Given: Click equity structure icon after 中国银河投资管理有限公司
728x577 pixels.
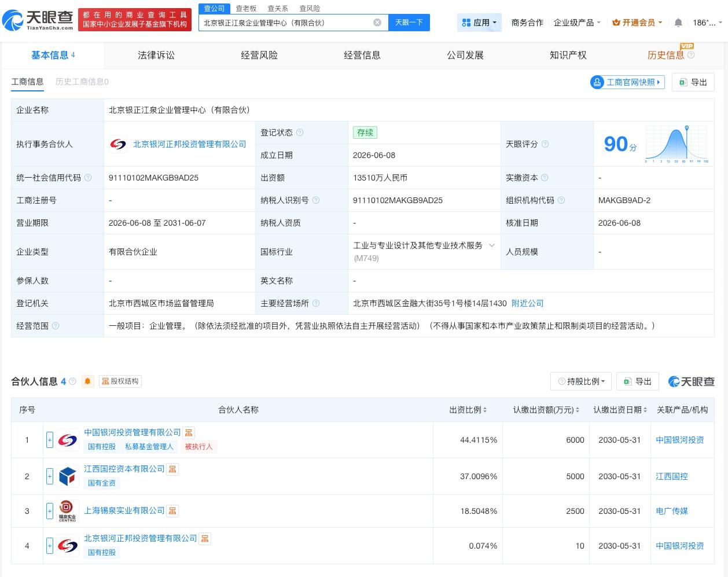Looking at the screenshot, I should tap(189, 432).
